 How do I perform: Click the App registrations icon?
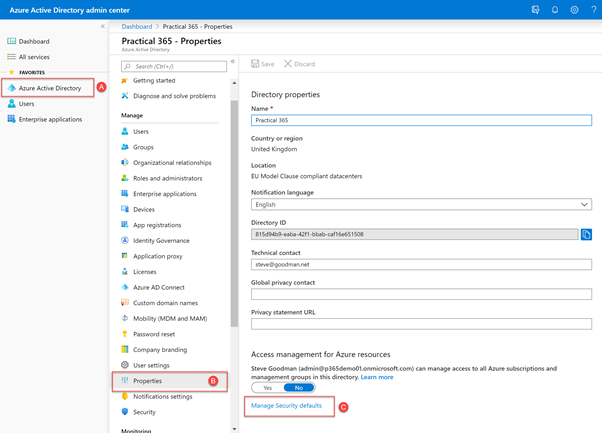point(125,225)
